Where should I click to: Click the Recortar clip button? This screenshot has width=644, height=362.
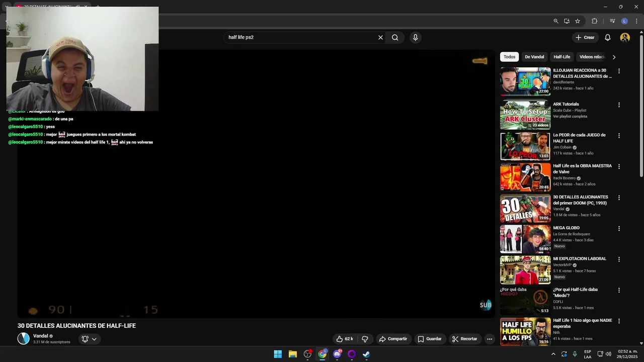pyautogui.click(x=464, y=339)
